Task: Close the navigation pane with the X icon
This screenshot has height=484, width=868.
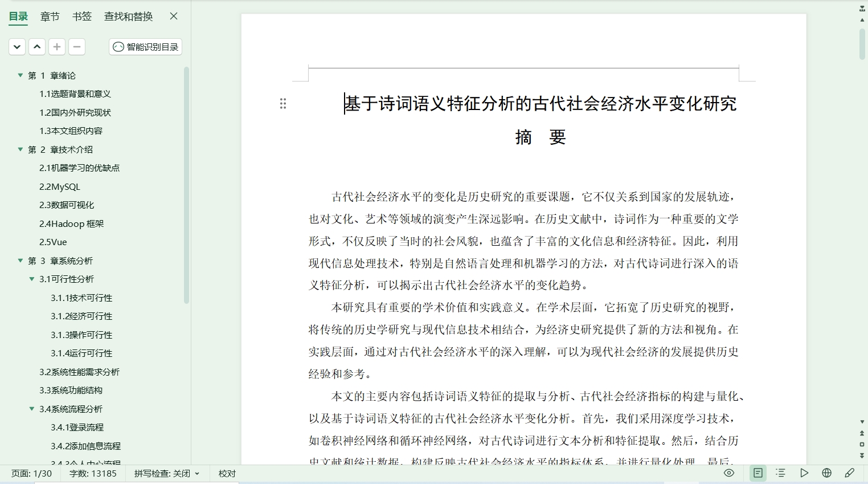Action: coord(174,16)
